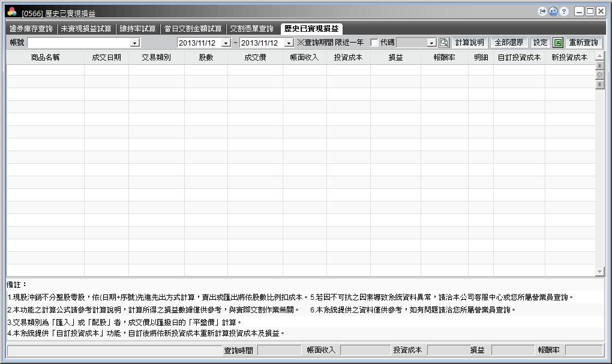This screenshot has height=364, width=612.
Task: Click the double-down arrow jump-to-bottom icon
Action: point(599,85)
